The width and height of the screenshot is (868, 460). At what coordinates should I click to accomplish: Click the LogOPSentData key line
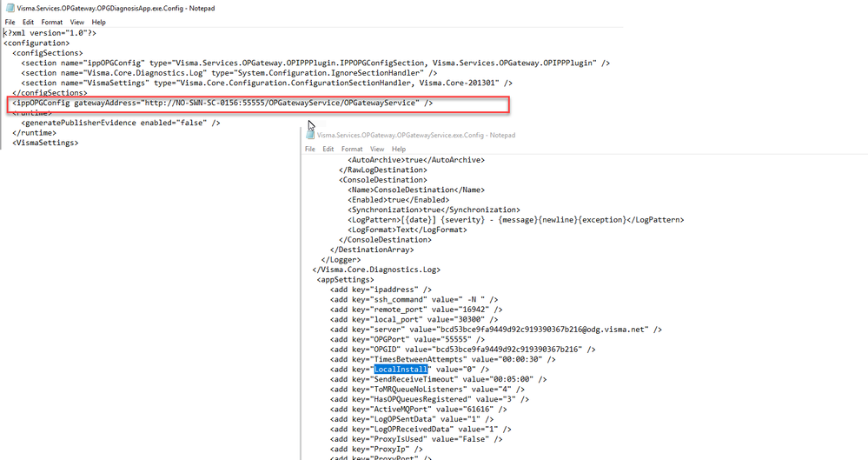(x=412, y=419)
